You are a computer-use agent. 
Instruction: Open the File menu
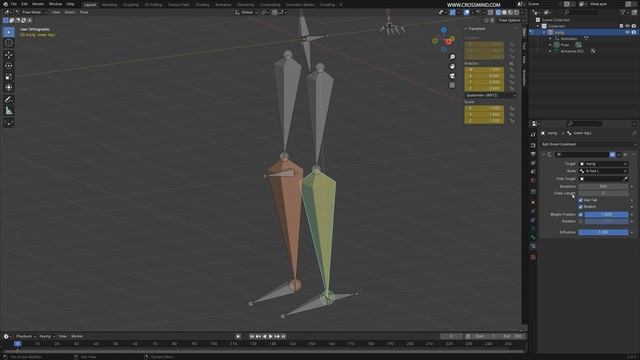click(x=14, y=4)
